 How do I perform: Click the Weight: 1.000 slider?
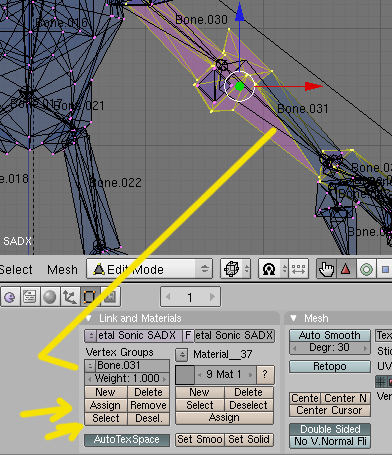127,378
